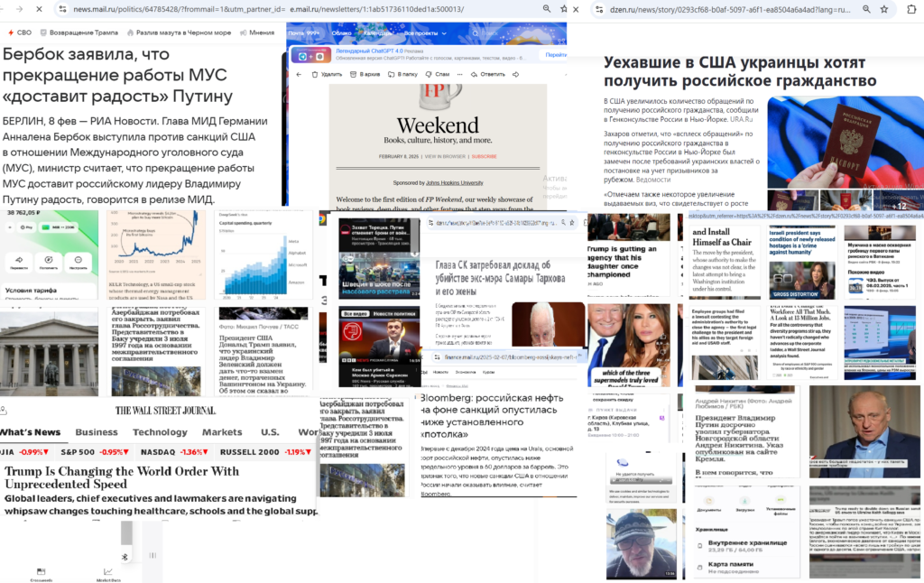Open Условия тарифа card
The width and height of the screenshot is (924, 583).
click(49, 291)
